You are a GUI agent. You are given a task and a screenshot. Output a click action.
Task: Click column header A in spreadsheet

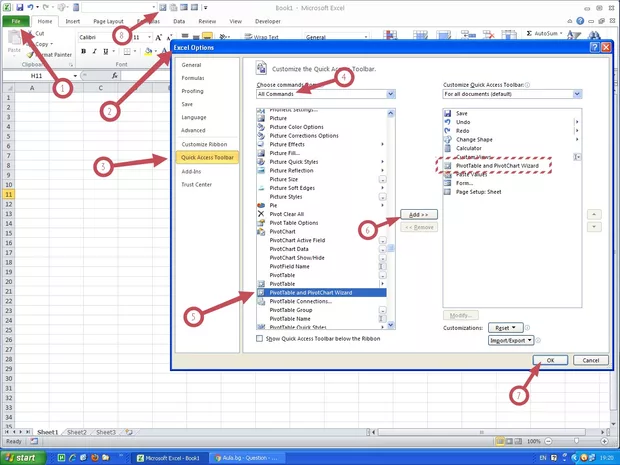[32, 88]
